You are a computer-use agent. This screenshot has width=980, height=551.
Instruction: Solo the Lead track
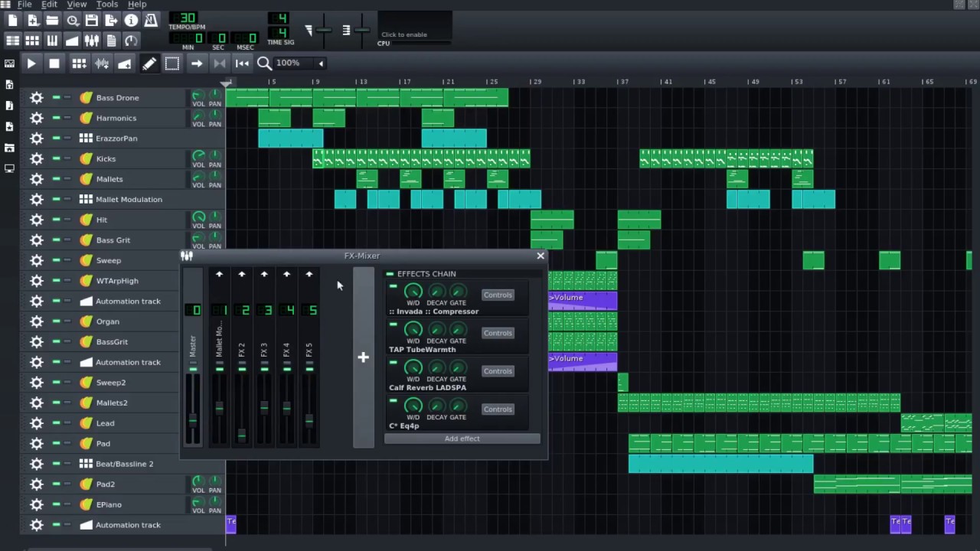67,423
